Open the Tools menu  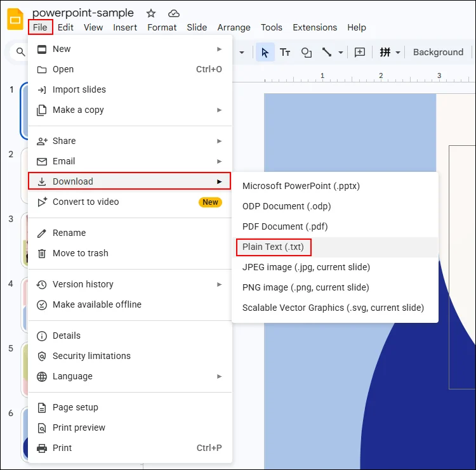tap(272, 27)
